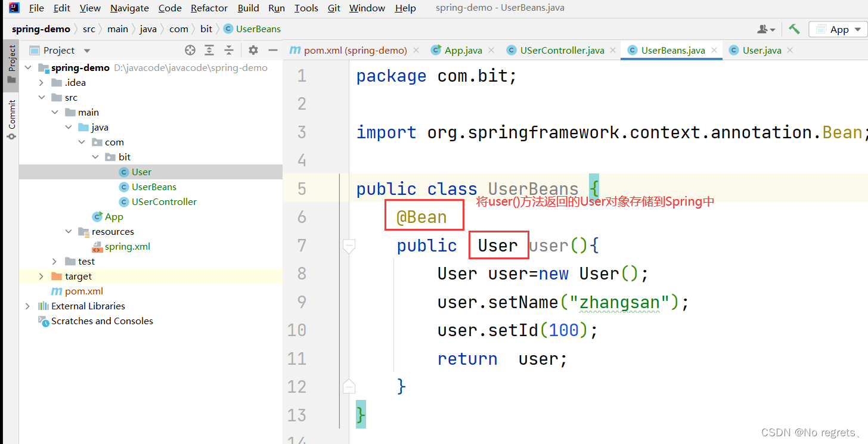Expand the test folder
This screenshot has width=868, height=444.
pyautogui.click(x=55, y=261)
